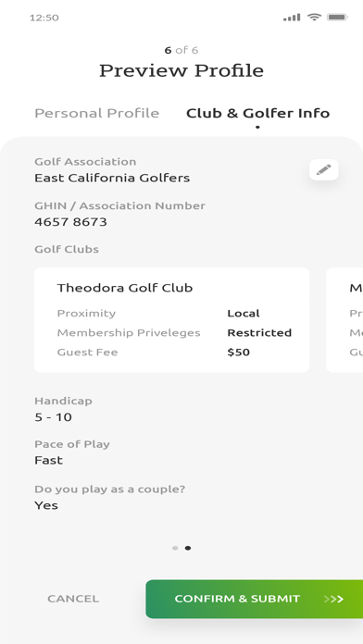The width and height of the screenshot is (363, 644).
Task: Tap the $50 Guest Fee value
Action: click(238, 353)
